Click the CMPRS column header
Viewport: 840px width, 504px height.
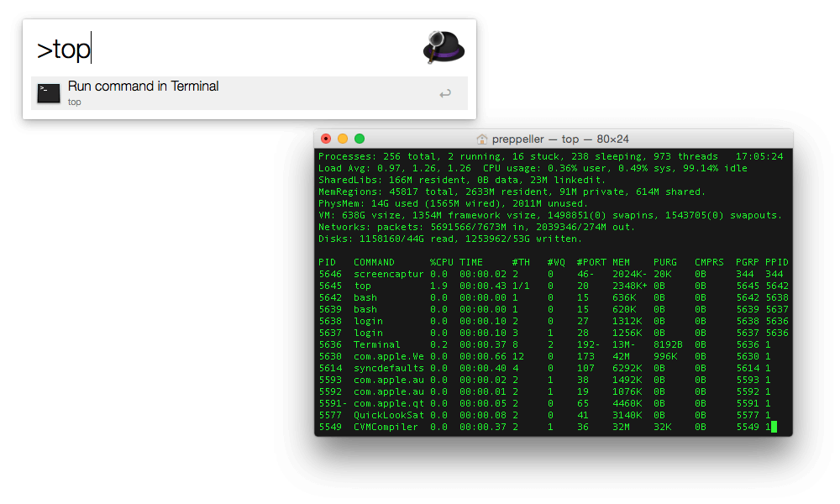(x=709, y=262)
